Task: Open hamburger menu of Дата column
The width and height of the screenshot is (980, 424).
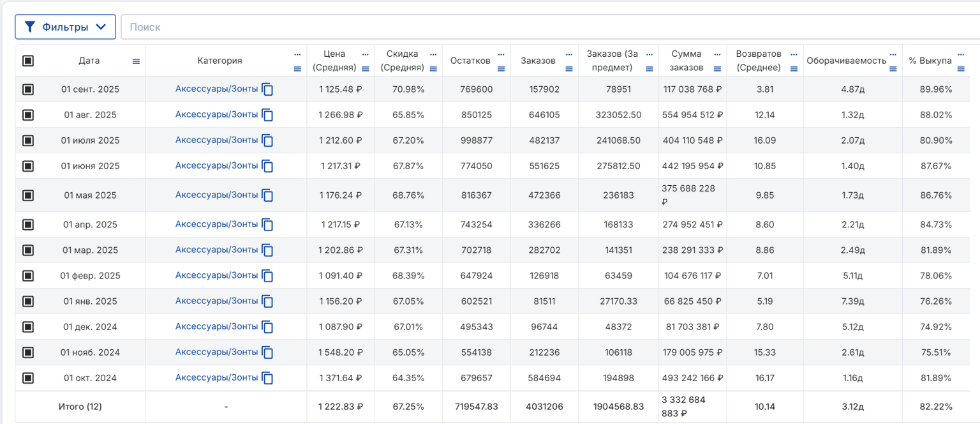Action: [x=136, y=61]
